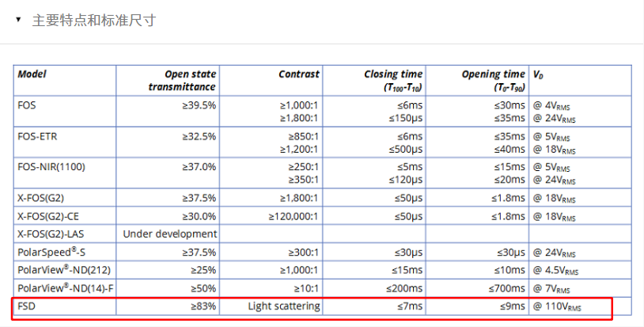Select the FSD model cell
This screenshot has height=327, width=644.
point(26,306)
